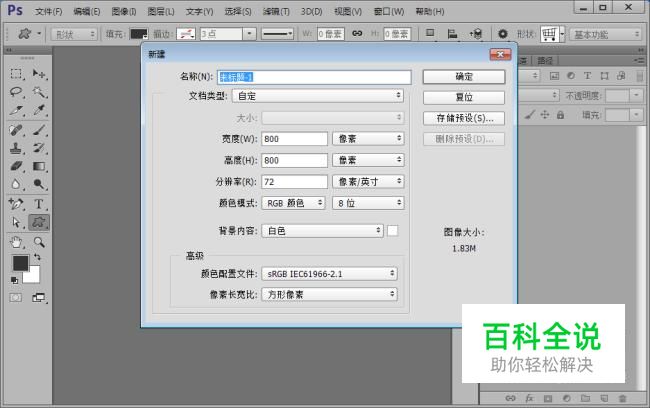Open the resolution unit 像素/英寸 dropdown
650x408 pixels.
point(368,182)
